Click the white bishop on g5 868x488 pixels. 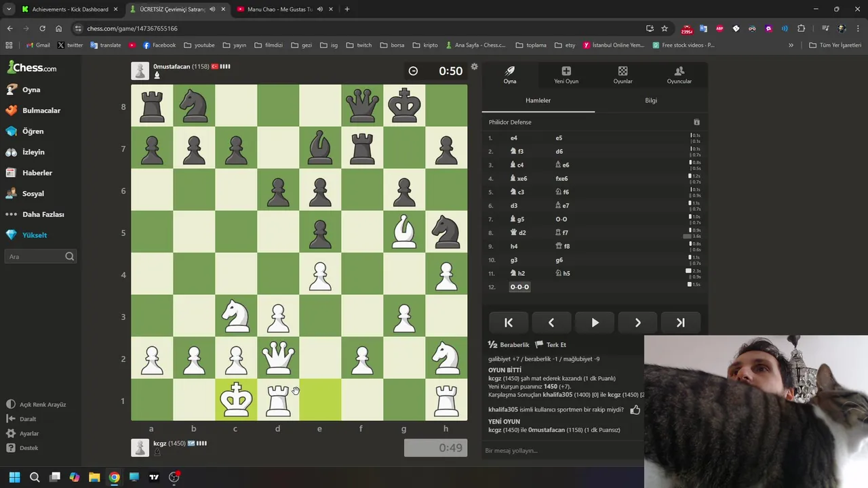pyautogui.click(x=404, y=232)
